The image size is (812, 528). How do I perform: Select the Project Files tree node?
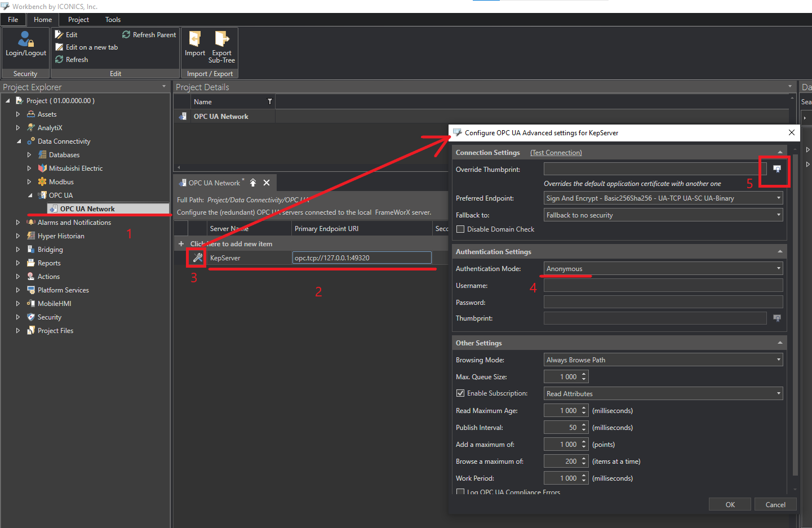pyautogui.click(x=55, y=331)
